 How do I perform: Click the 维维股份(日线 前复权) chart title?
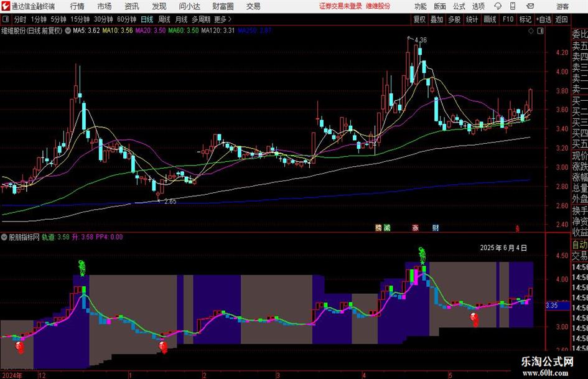click(32, 30)
